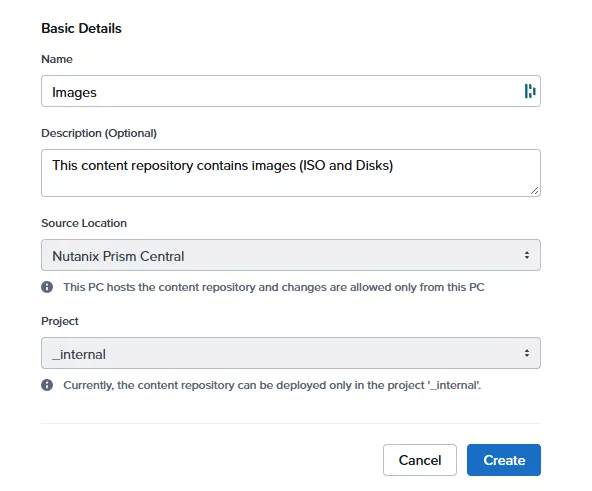Click the Project label
The image size is (592, 491).
pos(60,321)
